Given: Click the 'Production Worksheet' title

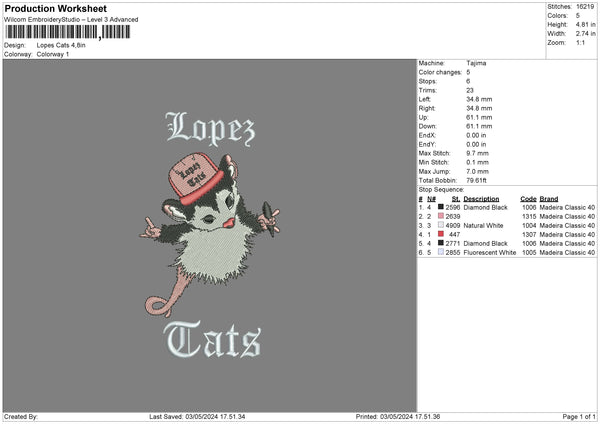Looking at the screenshot, I should pyautogui.click(x=55, y=8).
